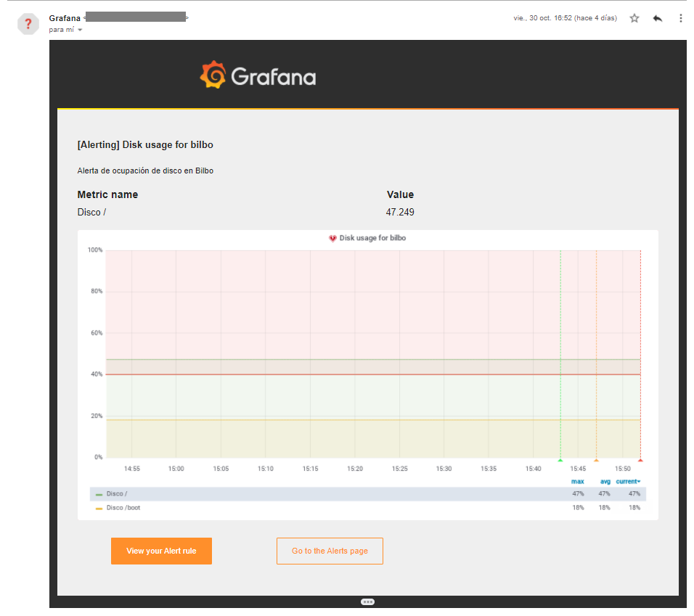
Task: Click the redacted sender email address
Action: pyautogui.click(x=136, y=17)
